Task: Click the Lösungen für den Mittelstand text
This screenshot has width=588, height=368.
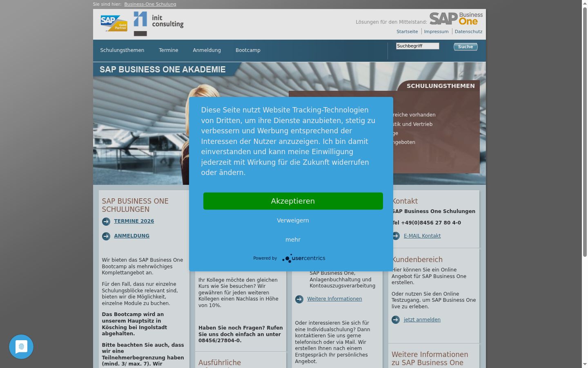Action: click(x=391, y=22)
